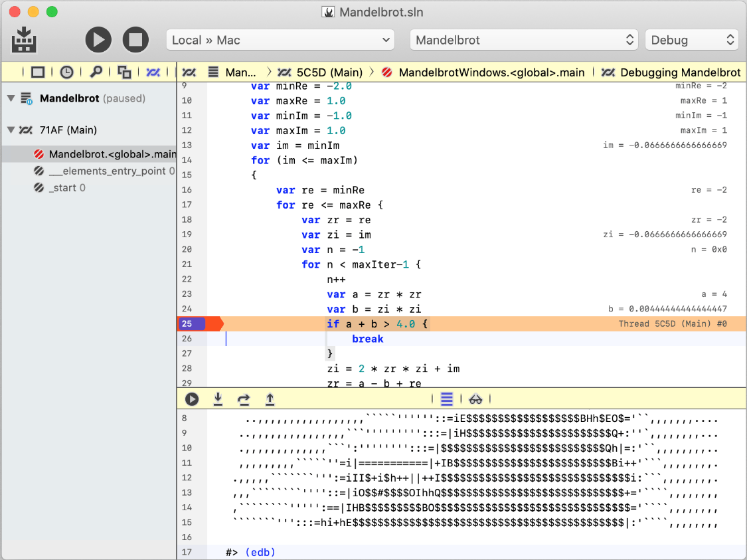Open the Local » Mac target dropdown
The height and width of the screenshot is (560, 747).
coord(280,40)
